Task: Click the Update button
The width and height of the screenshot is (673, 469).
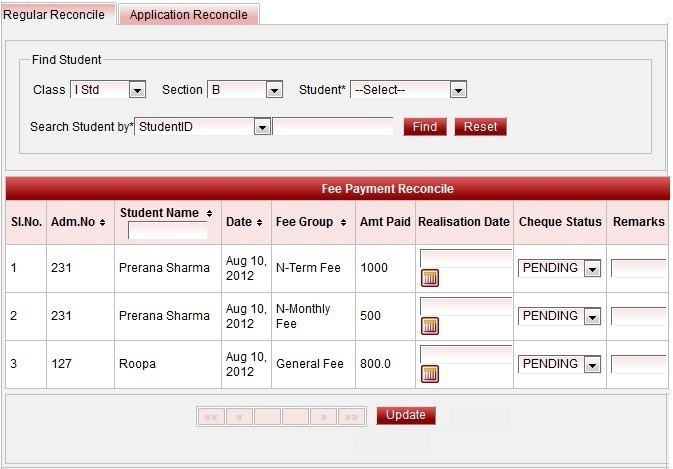Action: point(405,415)
